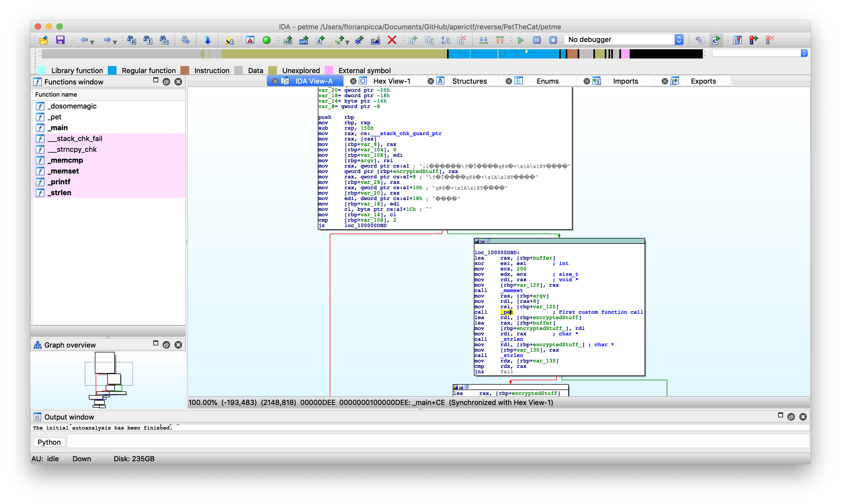Undefine item with the red X icon

coord(392,40)
